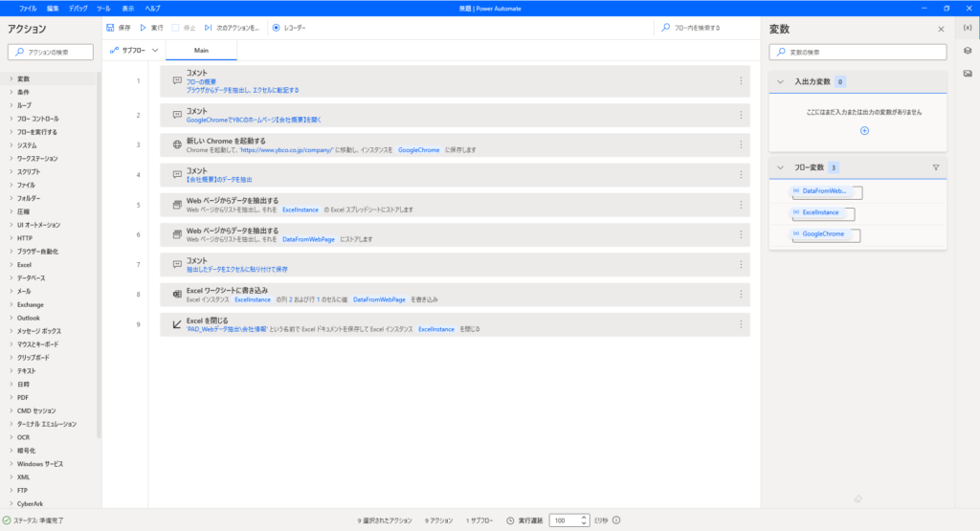980x531 pixels.
Task: Open more options for Excel を閉じる step
Action: (x=742, y=324)
